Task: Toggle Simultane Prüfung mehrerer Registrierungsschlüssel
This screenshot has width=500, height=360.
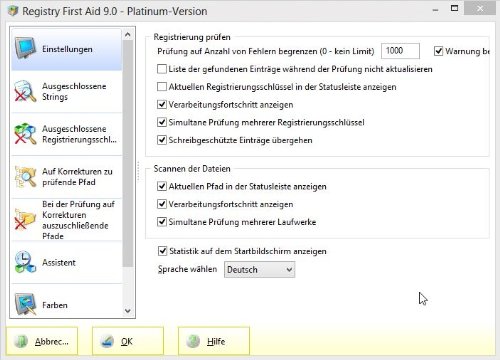Action: click(162, 122)
